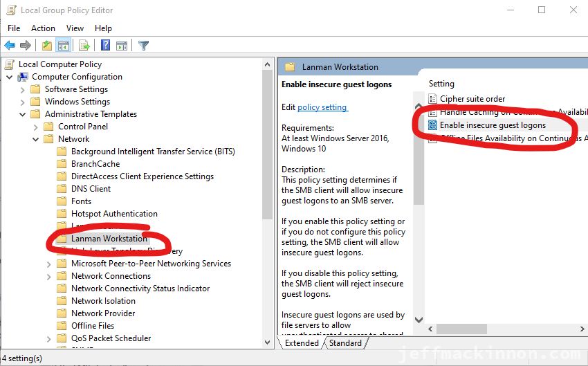Screen dimensions: 588x366
Task: Toggle Show/Hide Action Pane toolbar icon
Action: tap(122, 46)
